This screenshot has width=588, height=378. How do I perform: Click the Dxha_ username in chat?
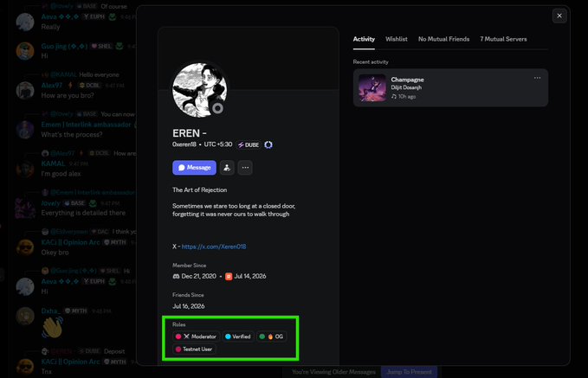pyautogui.click(x=50, y=311)
